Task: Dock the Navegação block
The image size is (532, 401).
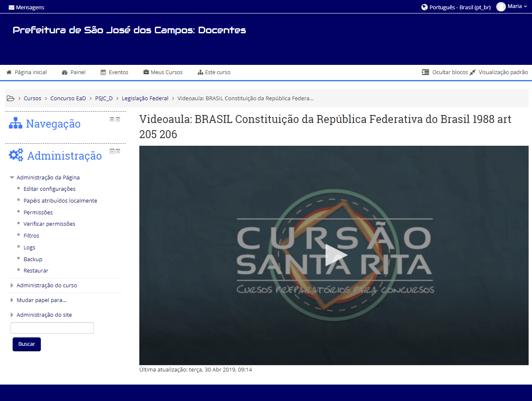Action: click(x=118, y=119)
